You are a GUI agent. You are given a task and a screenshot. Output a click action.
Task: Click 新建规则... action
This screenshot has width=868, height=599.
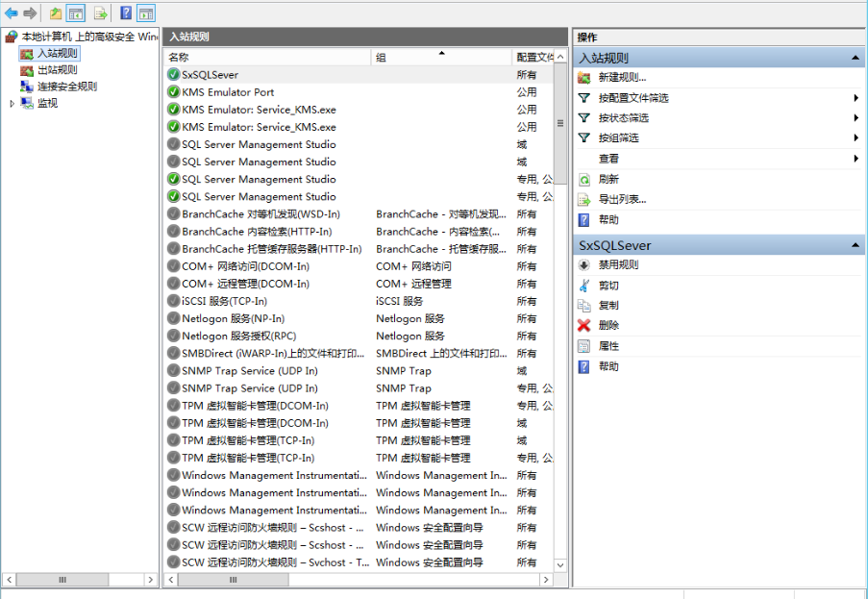click(x=622, y=78)
